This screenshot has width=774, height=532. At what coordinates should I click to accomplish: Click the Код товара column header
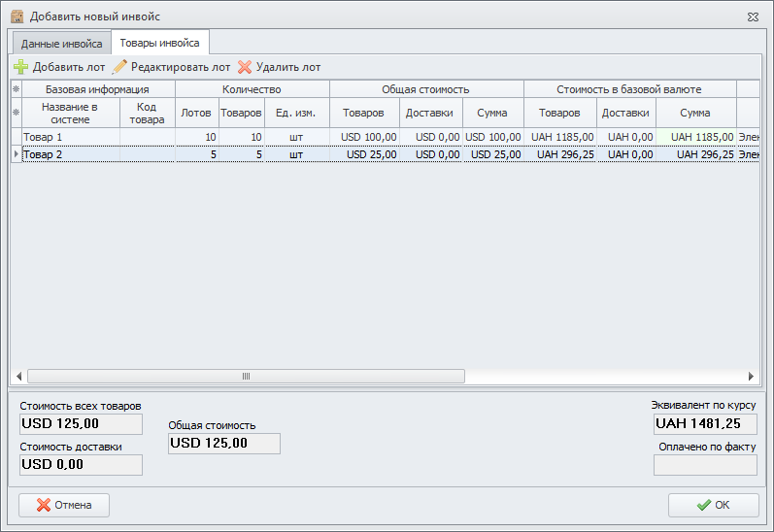pos(148,113)
